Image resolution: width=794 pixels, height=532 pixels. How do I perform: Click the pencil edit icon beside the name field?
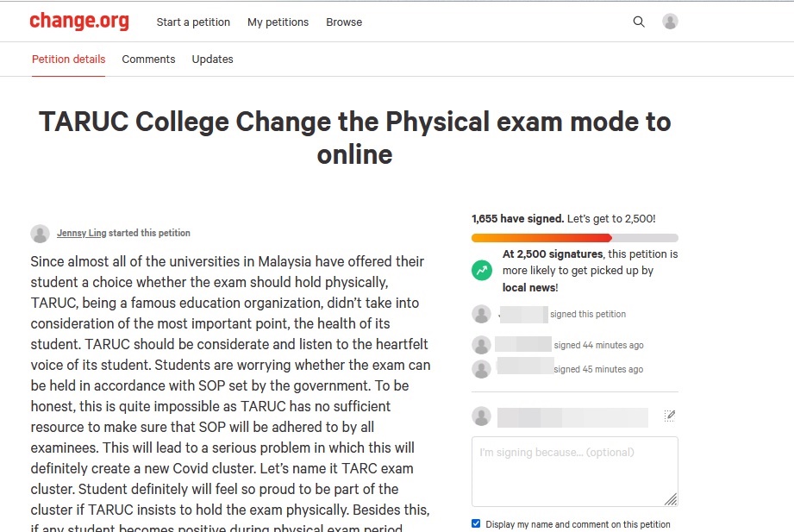click(x=670, y=415)
